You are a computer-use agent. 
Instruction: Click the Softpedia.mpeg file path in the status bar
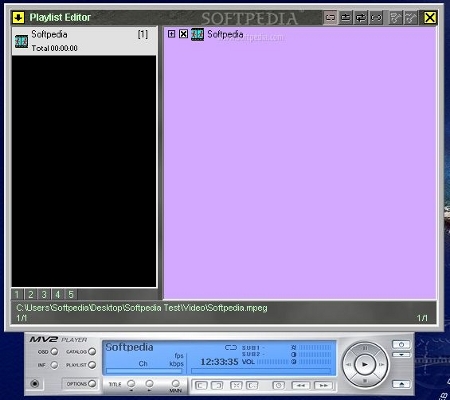(x=142, y=308)
